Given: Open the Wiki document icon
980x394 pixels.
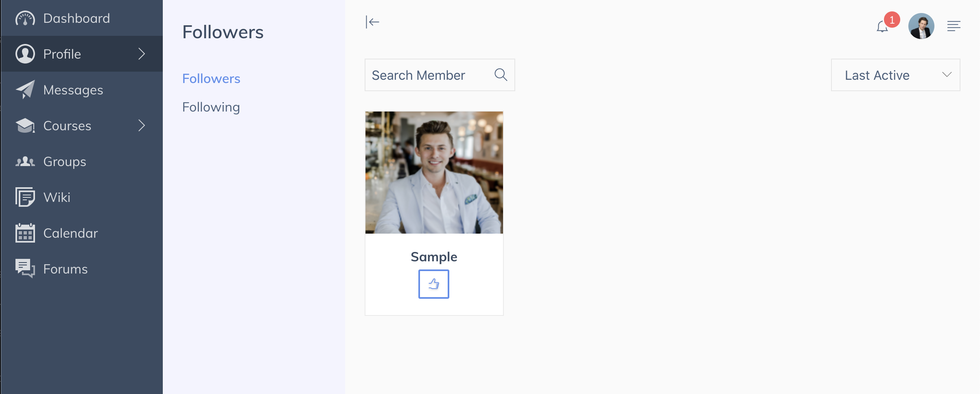Looking at the screenshot, I should pos(25,197).
